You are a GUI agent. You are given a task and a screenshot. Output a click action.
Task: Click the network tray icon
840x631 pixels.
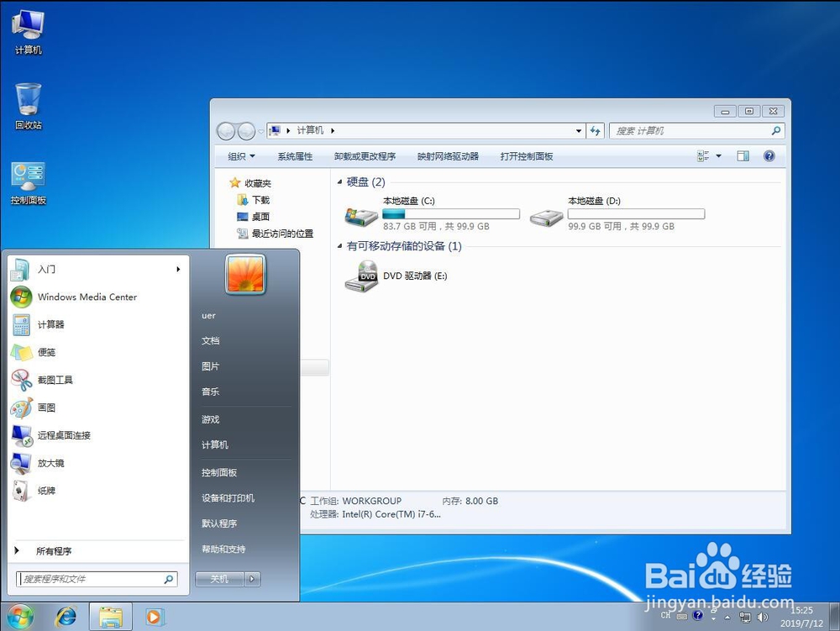[x=744, y=617]
